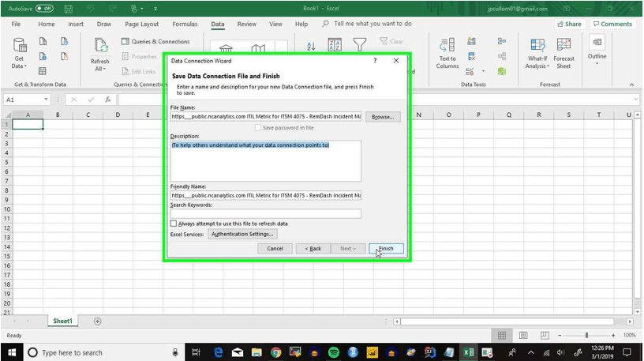Click the zoom slider handle
The image size is (644, 361).
pos(586,336)
